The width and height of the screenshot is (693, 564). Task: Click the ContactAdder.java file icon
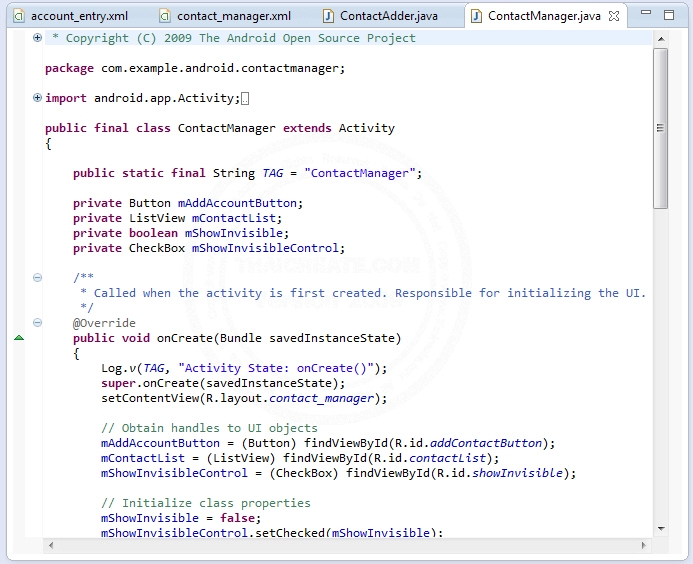coord(328,16)
